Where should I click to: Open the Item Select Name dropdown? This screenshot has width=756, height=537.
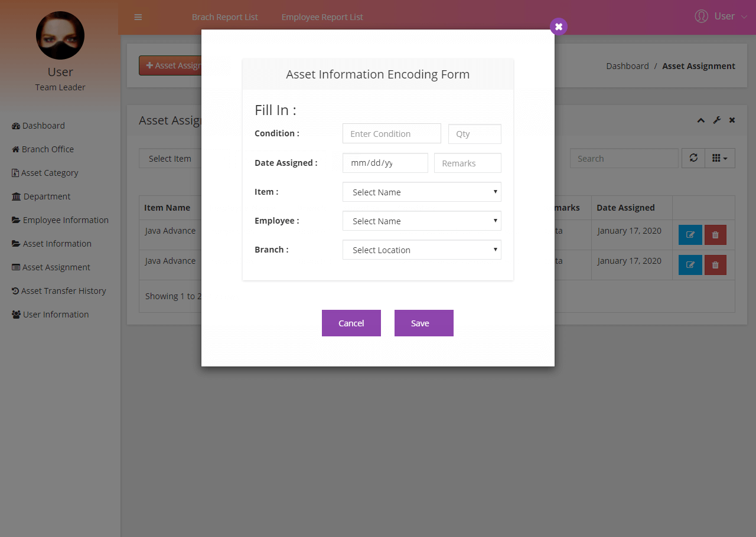pyautogui.click(x=422, y=192)
